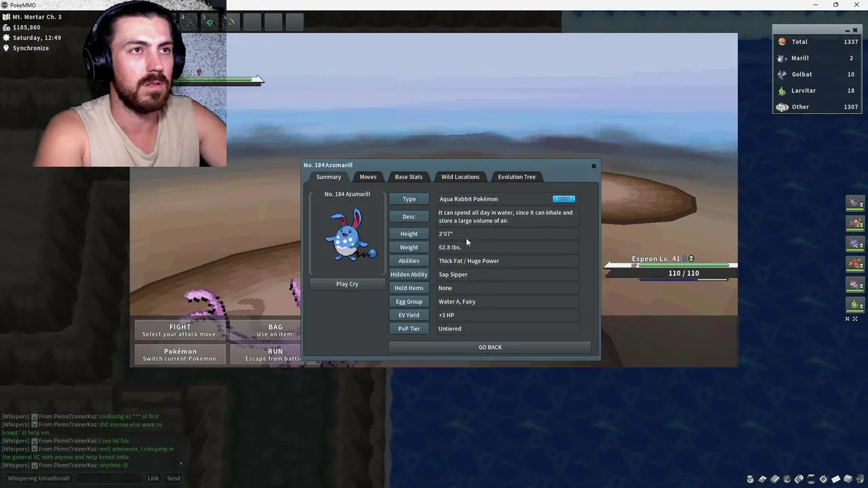Close the Azumarill Pokédex dialog
This screenshot has height=488, width=868.
tap(593, 165)
